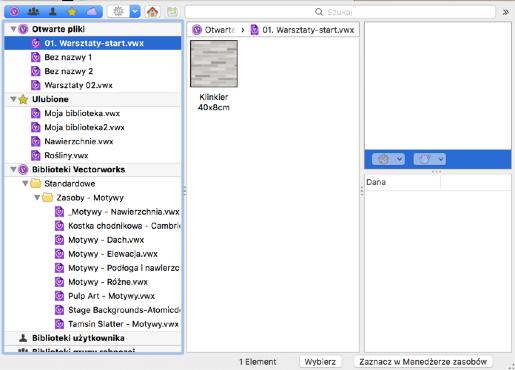Screen dimensions: 515x370
Task: Click the home icon in toolbar
Action: pyautogui.click(x=152, y=12)
